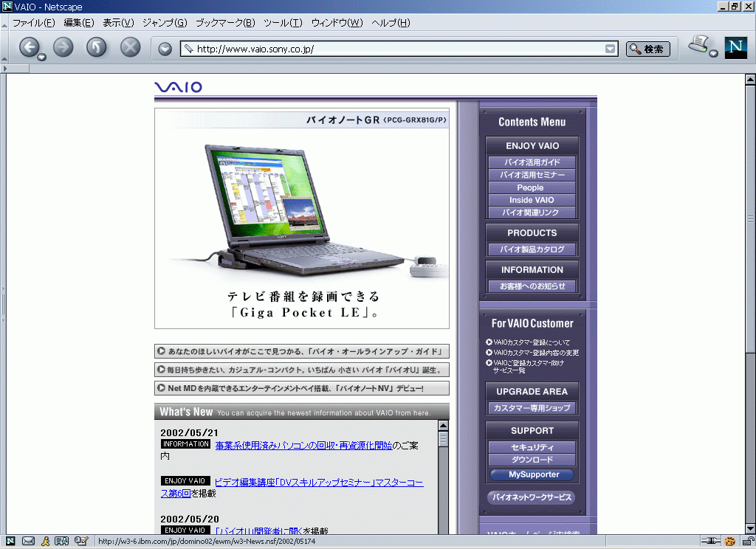Click the Netscape N throbber logo
The width and height of the screenshot is (756, 549).
pyautogui.click(x=736, y=48)
